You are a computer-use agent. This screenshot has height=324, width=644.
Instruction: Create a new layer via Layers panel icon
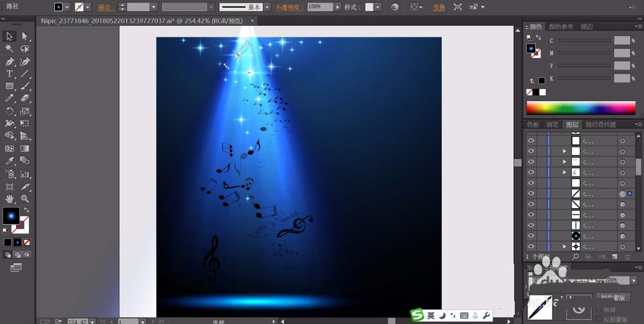pyautogui.click(x=614, y=256)
